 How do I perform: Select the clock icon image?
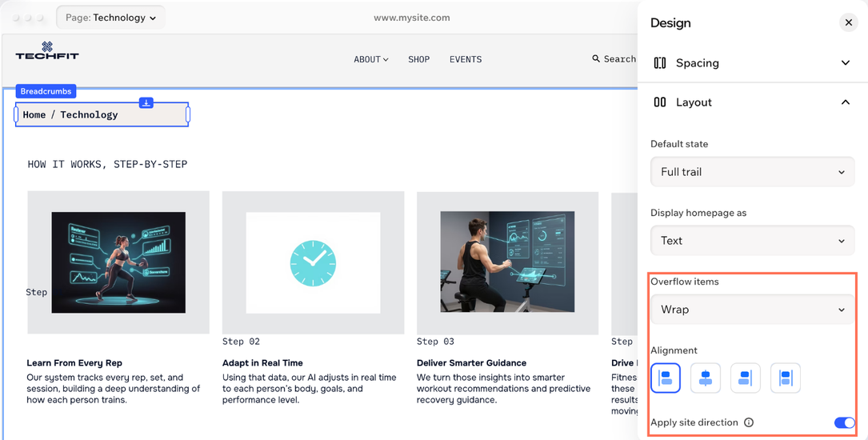pos(314,263)
